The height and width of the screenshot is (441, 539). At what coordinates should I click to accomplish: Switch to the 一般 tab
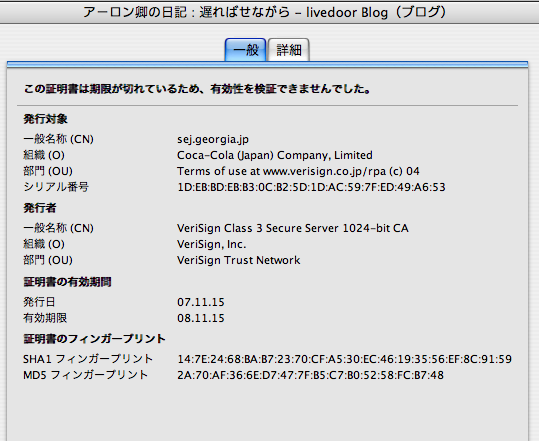click(x=245, y=50)
